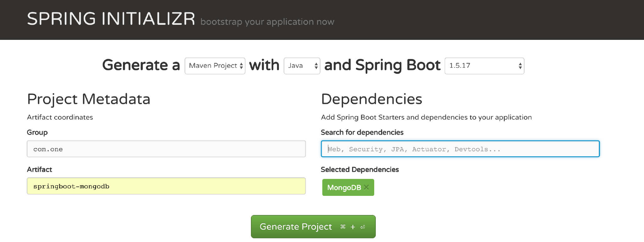Click the enter key symbol on Generate Project
This screenshot has width=644, height=242.
[x=363, y=227]
